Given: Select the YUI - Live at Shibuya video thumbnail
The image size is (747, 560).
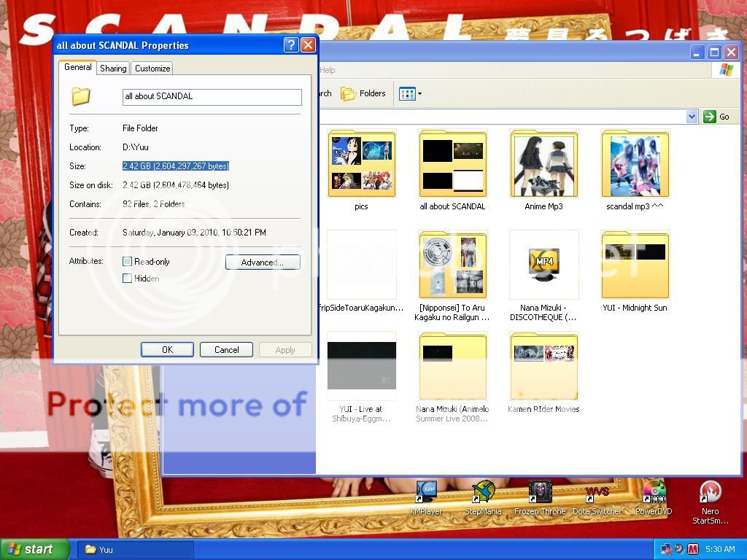Looking at the screenshot, I should pyautogui.click(x=362, y=366).
